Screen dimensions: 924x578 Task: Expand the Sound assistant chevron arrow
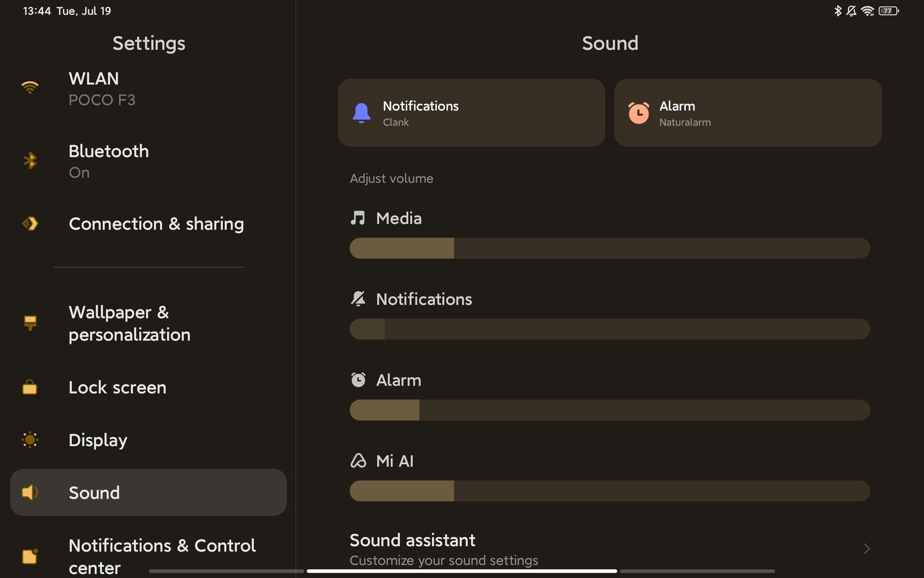pos(866,549)
